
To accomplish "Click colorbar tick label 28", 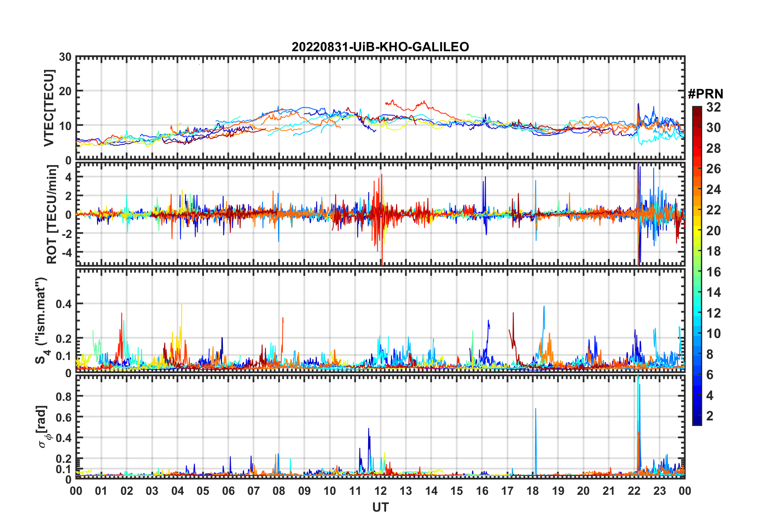I will click(x=713, y=148).
